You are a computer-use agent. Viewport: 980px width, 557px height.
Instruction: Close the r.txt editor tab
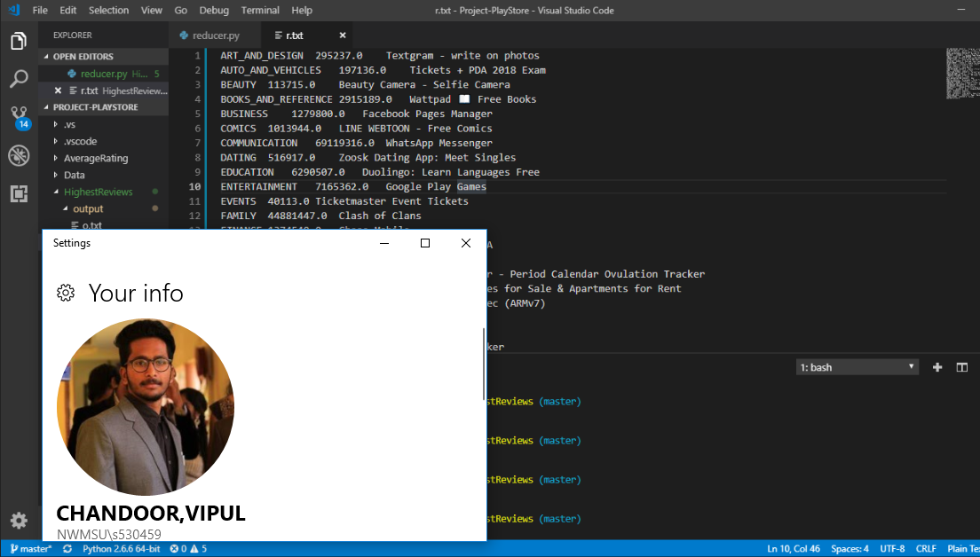(343, 35)
